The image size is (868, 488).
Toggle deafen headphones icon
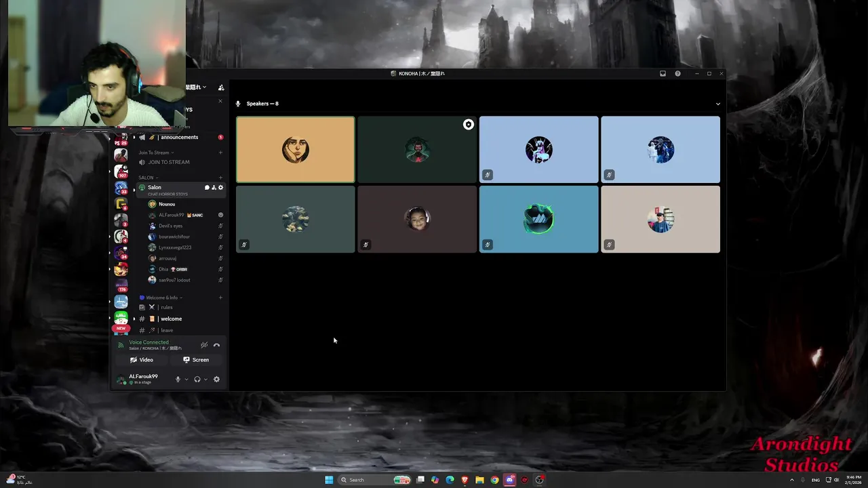(197, 380)
